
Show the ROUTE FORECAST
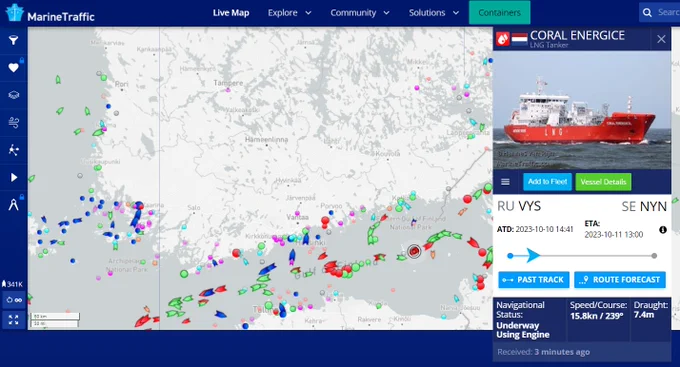[620, 280]
